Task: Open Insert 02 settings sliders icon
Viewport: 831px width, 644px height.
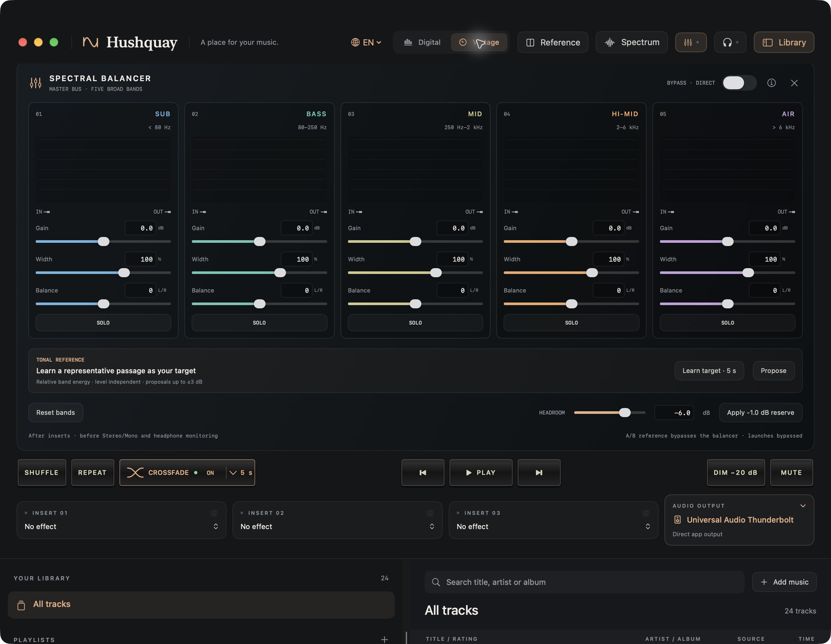Action: click(x=430, y=513)
